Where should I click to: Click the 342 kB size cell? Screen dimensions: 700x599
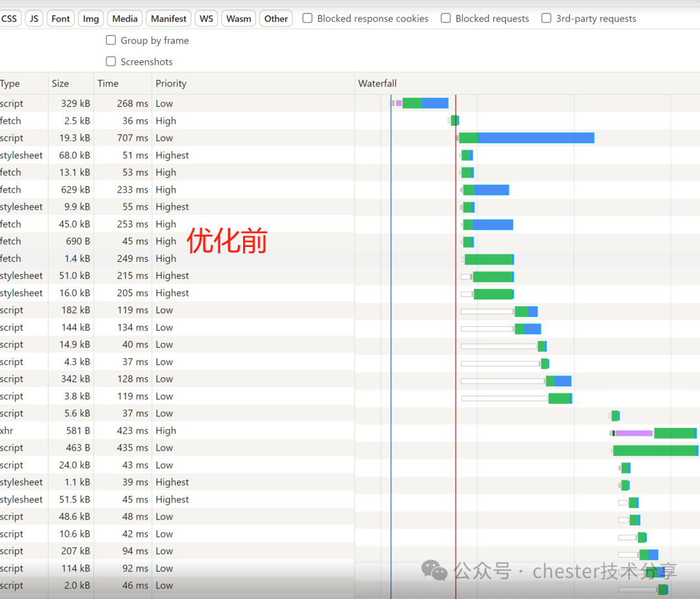(75, 379)
